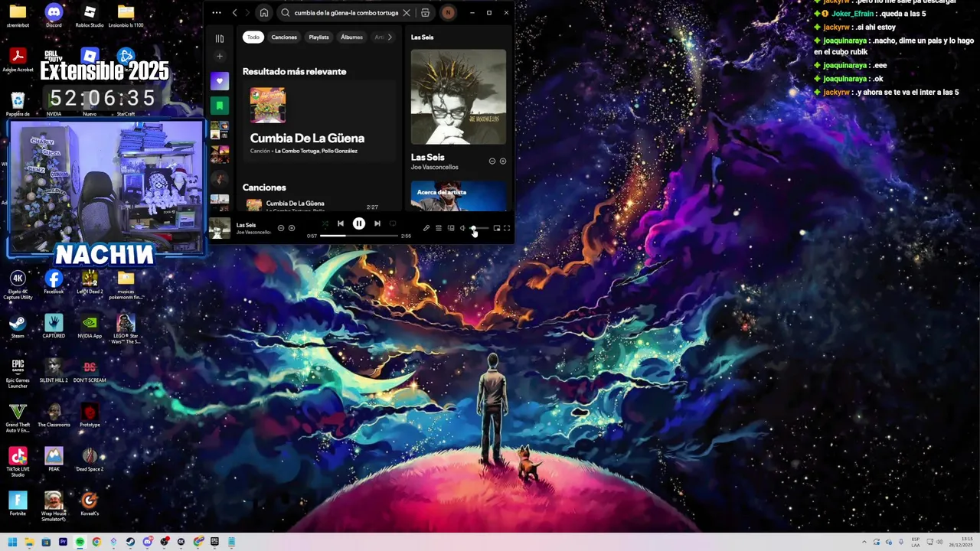This screenshot has height=551, width=980.
Task: Go forward in Spotify navigation
Action: (247, 13)
